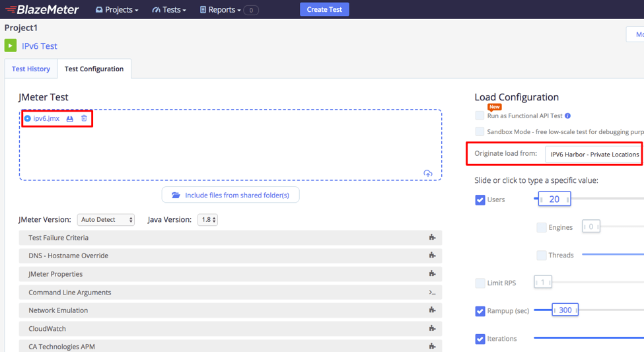Uncheck the Iterations checkbox
Viewport: 644px width, 352px height.
(x=480, y=339)
